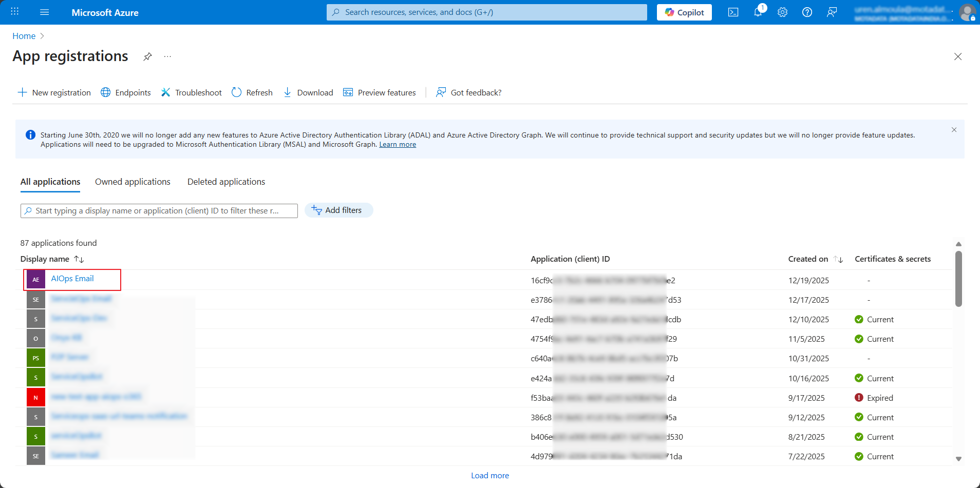Open the Help question mark icon
Viewport: 980px width, 488px height.
click(x=807, y=12)
